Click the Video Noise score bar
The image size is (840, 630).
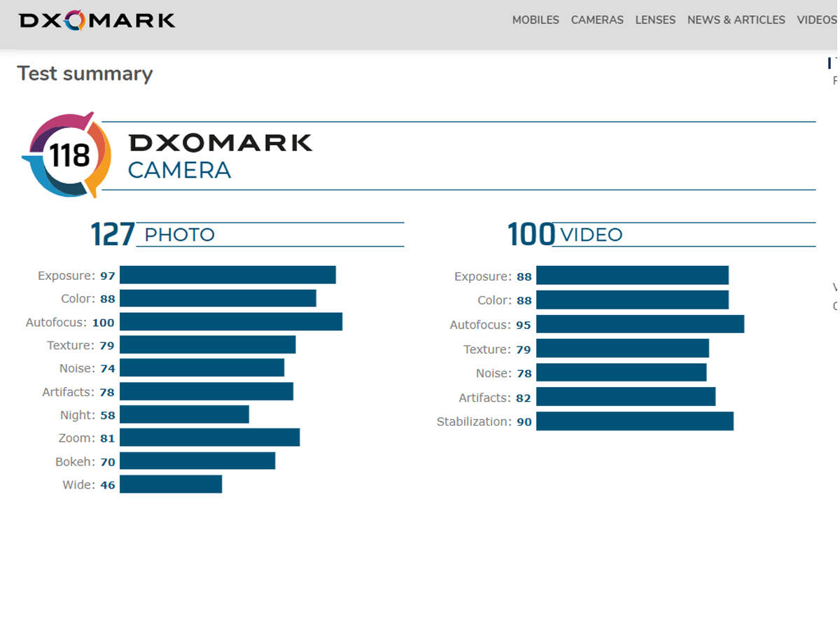622,372
